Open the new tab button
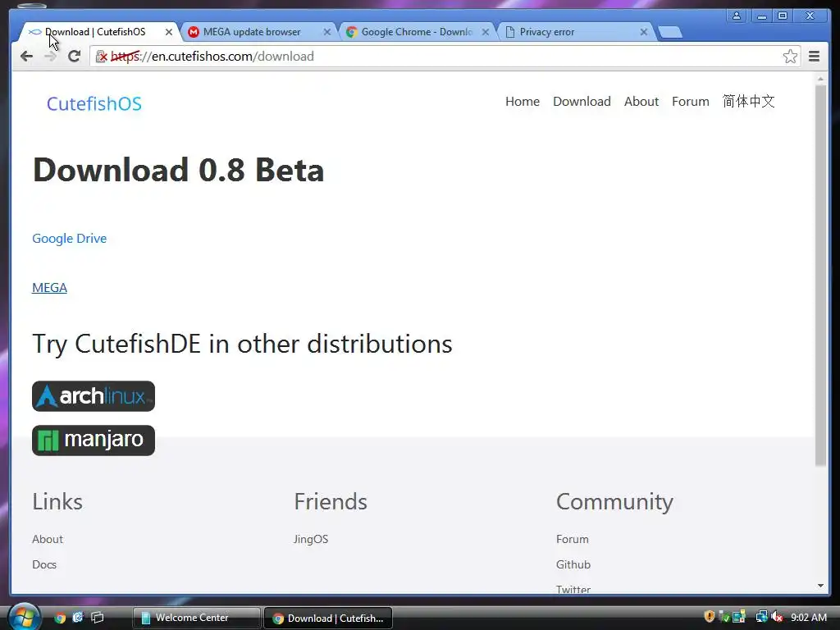The width and height of the screenshot is (840, 630). tap(669, 32)
